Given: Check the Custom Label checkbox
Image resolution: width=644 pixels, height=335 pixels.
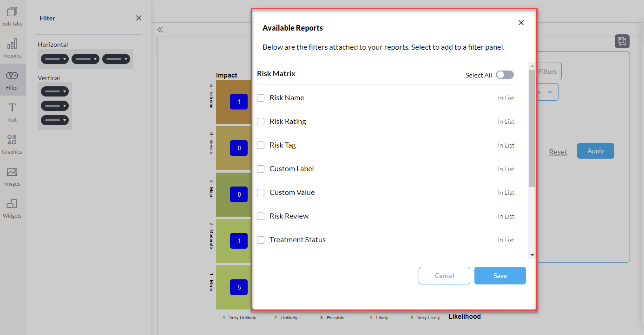Looking at the screenshot, I should tap(261, 169).
